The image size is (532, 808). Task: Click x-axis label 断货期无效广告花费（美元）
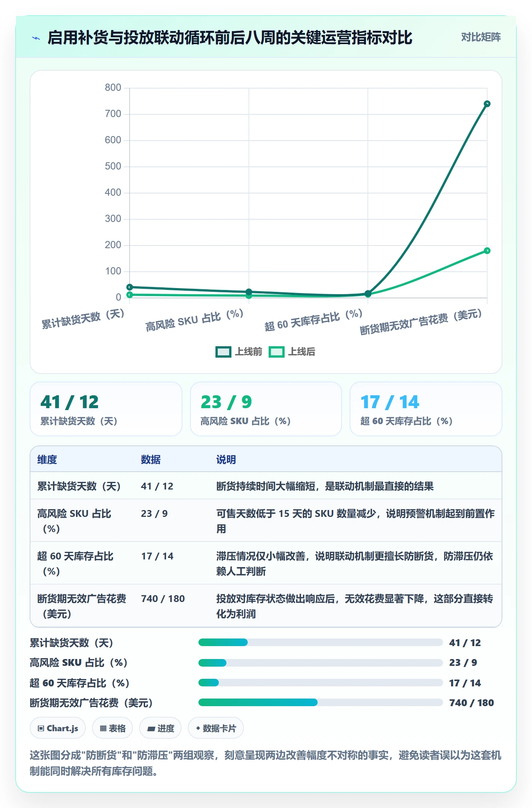[421, 322]
